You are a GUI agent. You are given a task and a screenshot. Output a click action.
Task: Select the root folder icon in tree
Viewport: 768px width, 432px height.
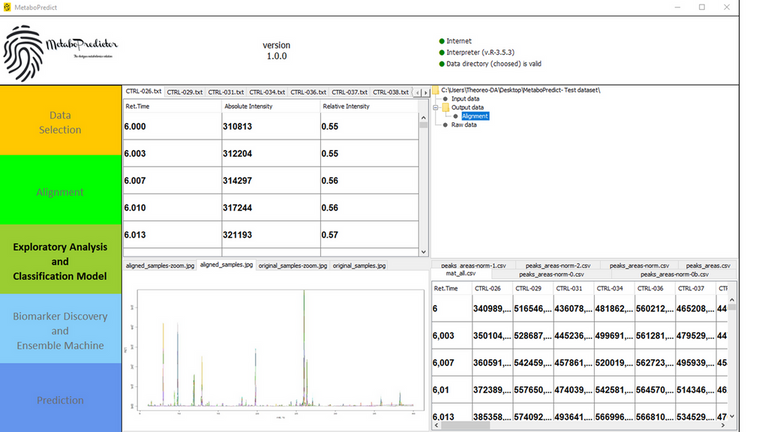point(435,90)
